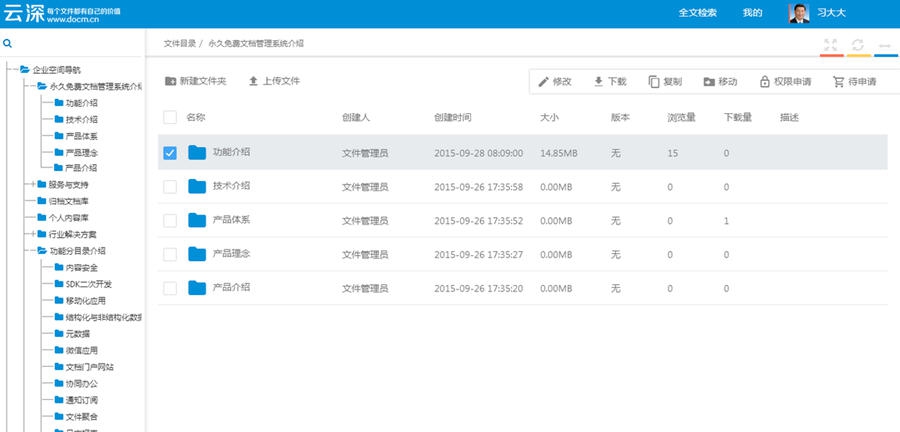The width and height of the screenshot is (900, 432).
Task: Click the folder-move icon for 移动
Action: pos(709,81)
